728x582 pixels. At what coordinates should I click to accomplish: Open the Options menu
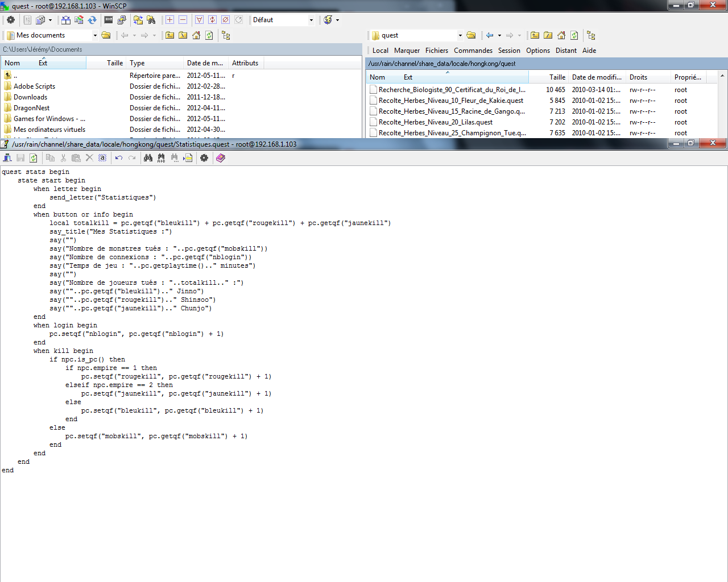tap(538, 51)
